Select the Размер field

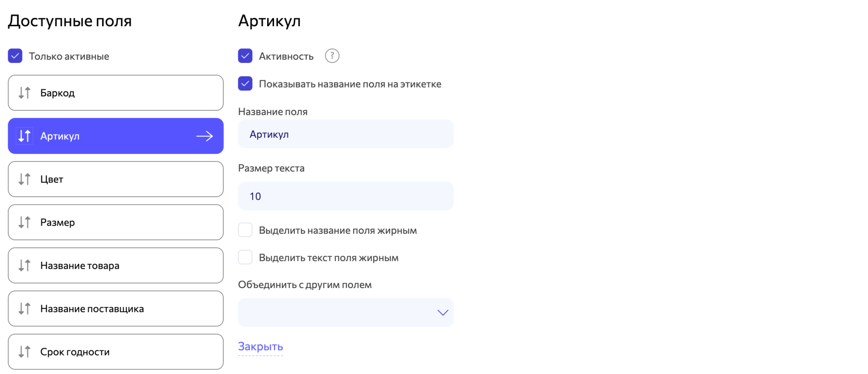(116, 222)
